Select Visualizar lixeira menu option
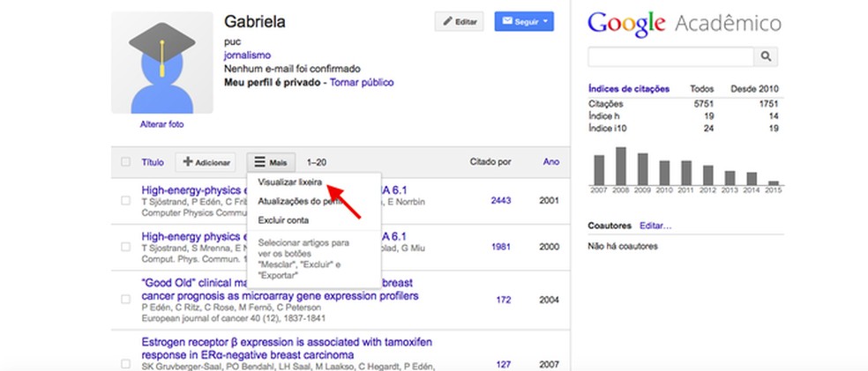 click(290, 182)
